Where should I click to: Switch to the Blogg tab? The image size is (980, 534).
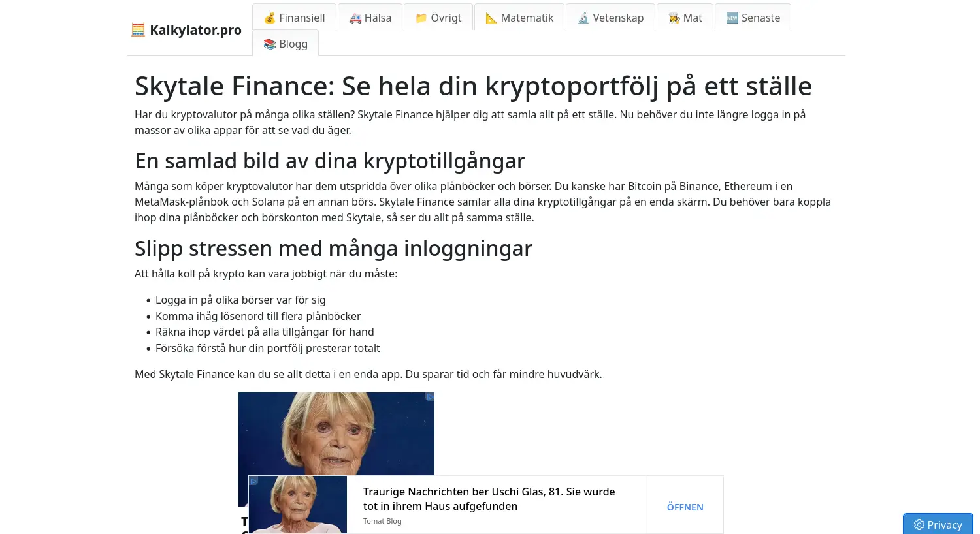(x=286, y=44)
